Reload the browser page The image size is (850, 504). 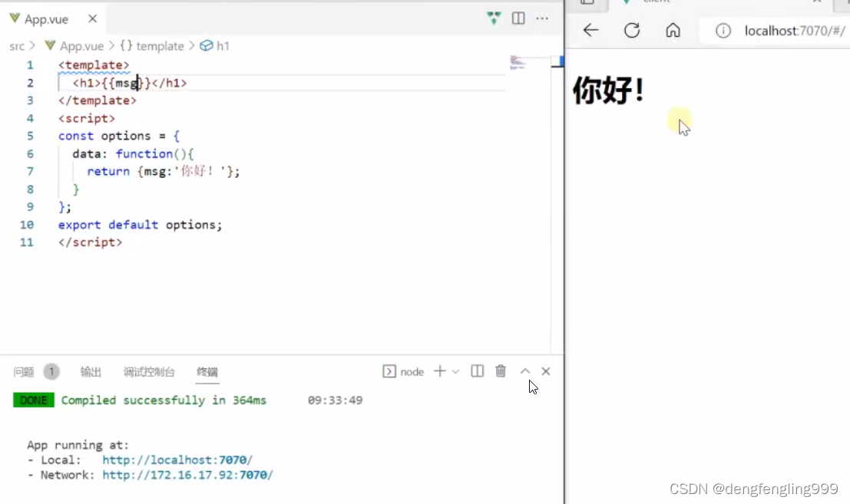[x=632, y=31]
